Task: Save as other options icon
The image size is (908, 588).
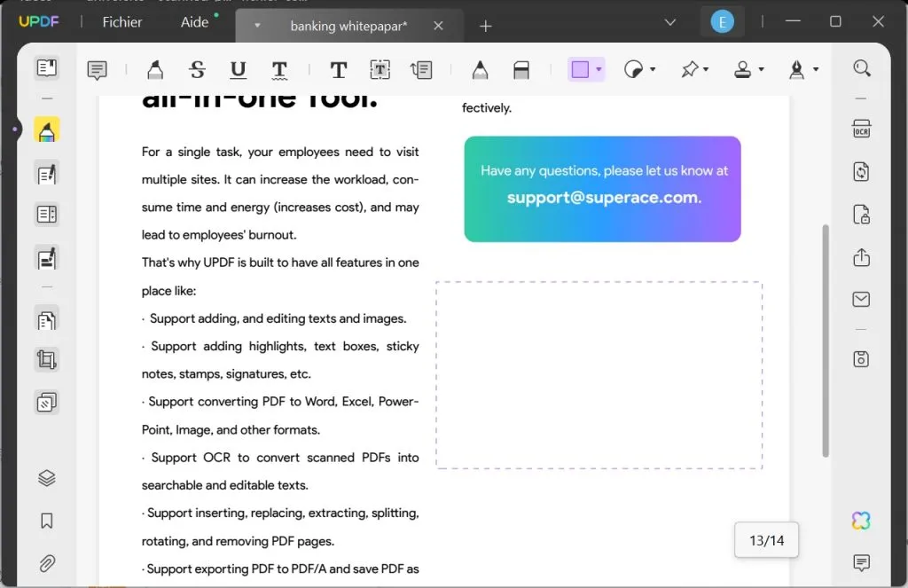Action: (861, 359)
